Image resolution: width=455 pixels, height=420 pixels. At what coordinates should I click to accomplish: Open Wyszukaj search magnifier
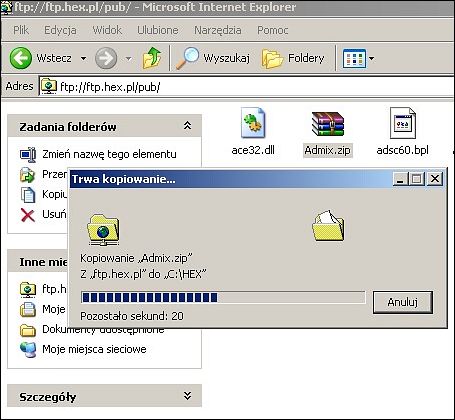pos(187,58)
